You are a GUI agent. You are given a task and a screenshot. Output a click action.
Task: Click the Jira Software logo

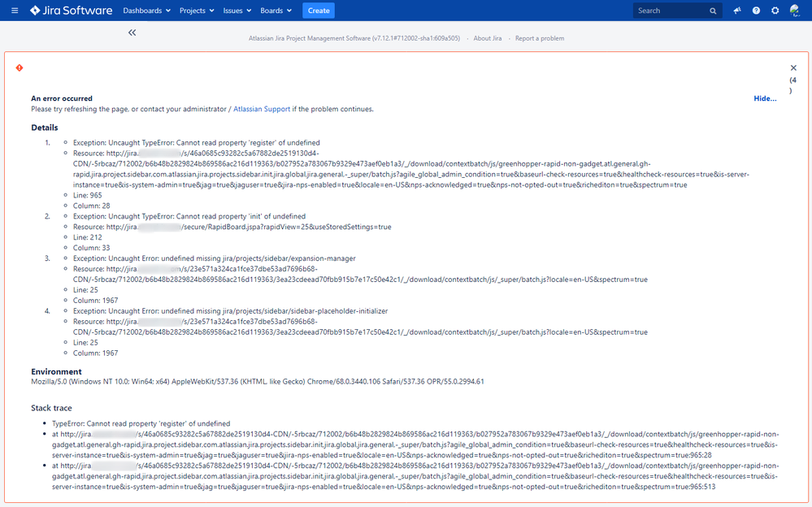pyautogui.click(x=71, y=11)
